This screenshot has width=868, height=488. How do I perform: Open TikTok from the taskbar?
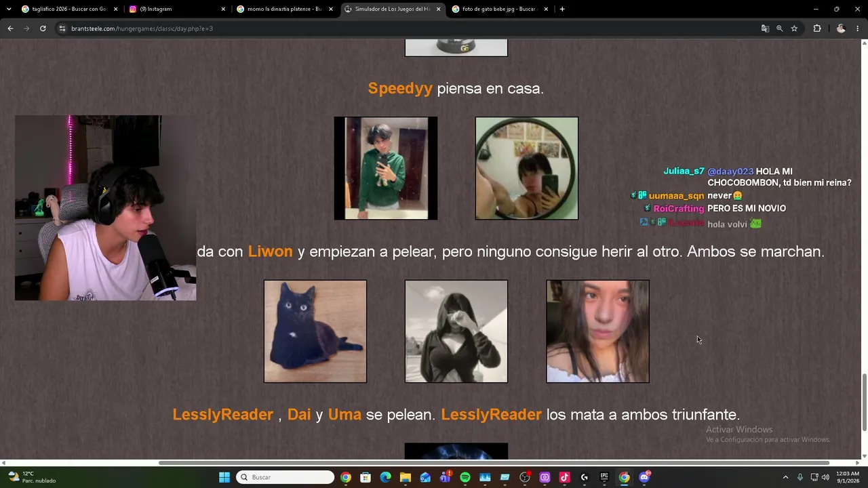pyautogui.click(x=564, y=477)
